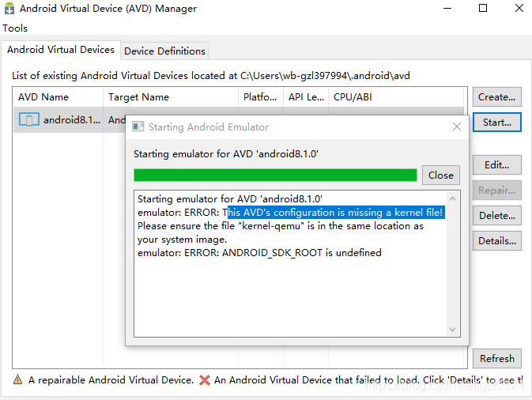Close the Starting Android Emulator dialog with X
Screen dimensions: 532x400
tap(457, 127)
